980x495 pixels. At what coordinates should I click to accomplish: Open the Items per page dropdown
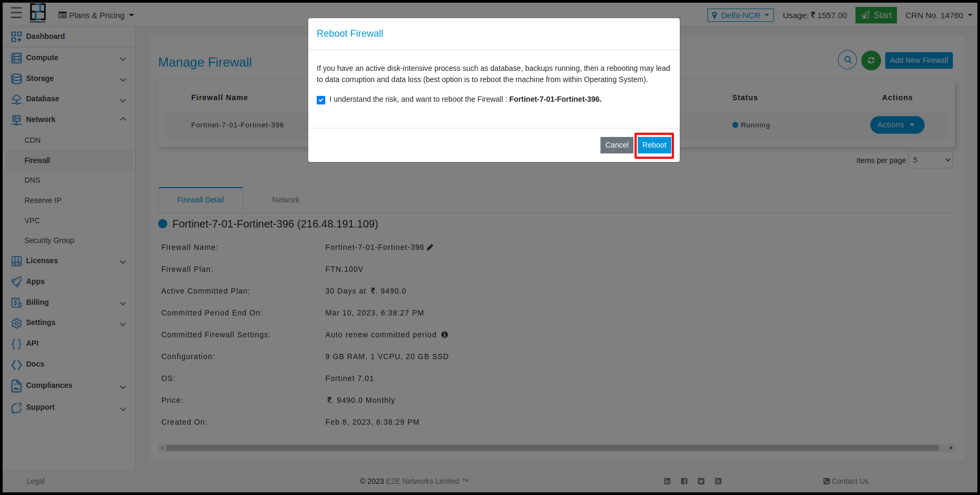pos(930,160)
